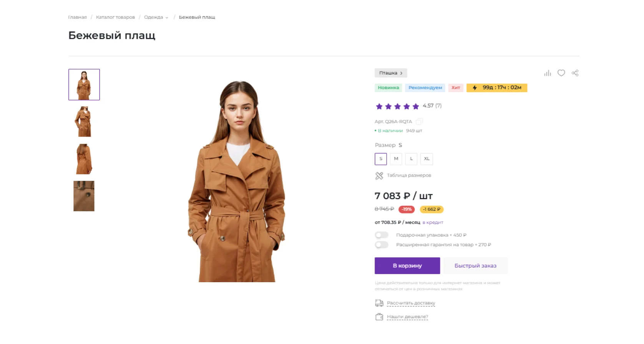Add coat to favorites heart icon
The image size is (644, 344).
(561, 73)
